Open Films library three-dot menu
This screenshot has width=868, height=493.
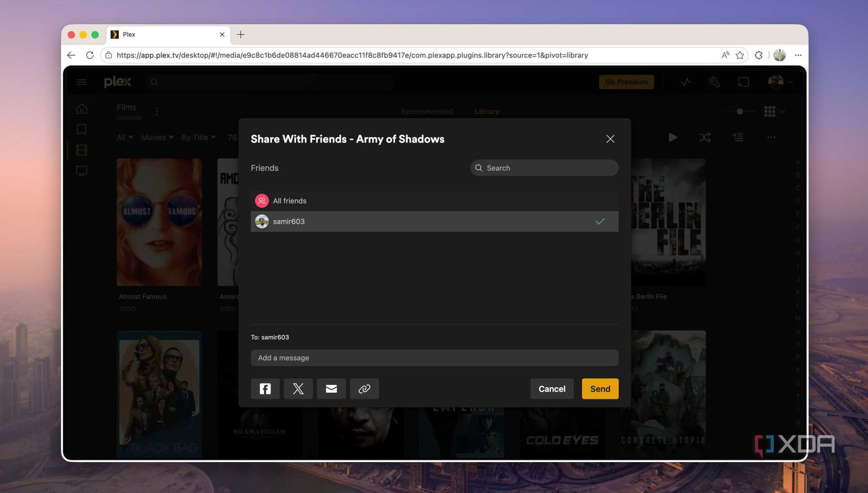point(157,111)
